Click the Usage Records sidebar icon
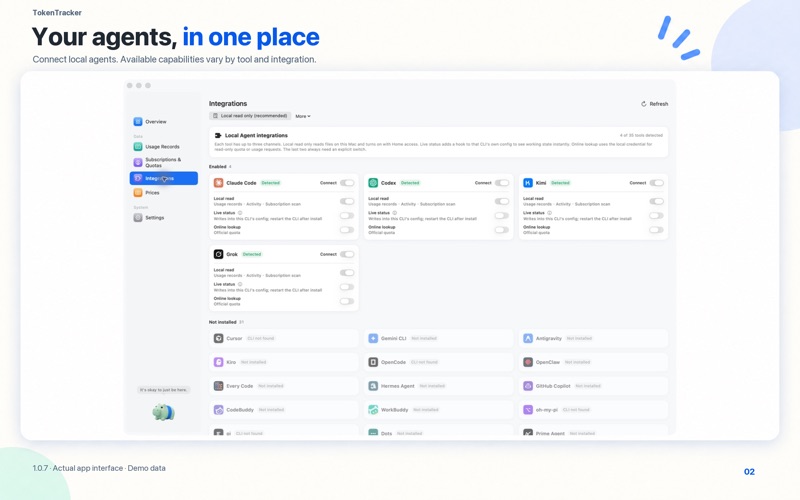The image size is (800, 500). (x=138, y=146)
